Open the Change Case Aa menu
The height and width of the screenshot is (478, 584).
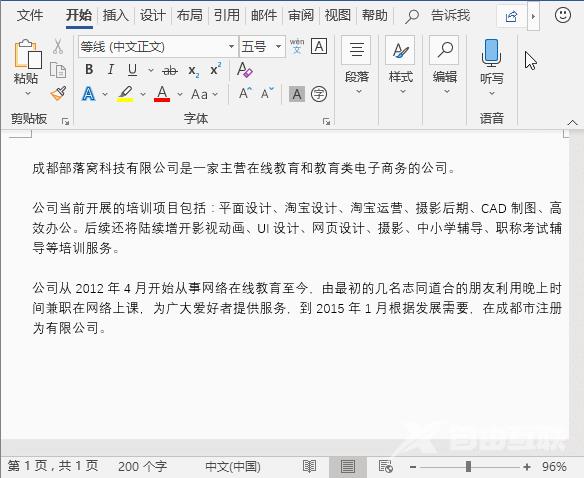(204, 94)
